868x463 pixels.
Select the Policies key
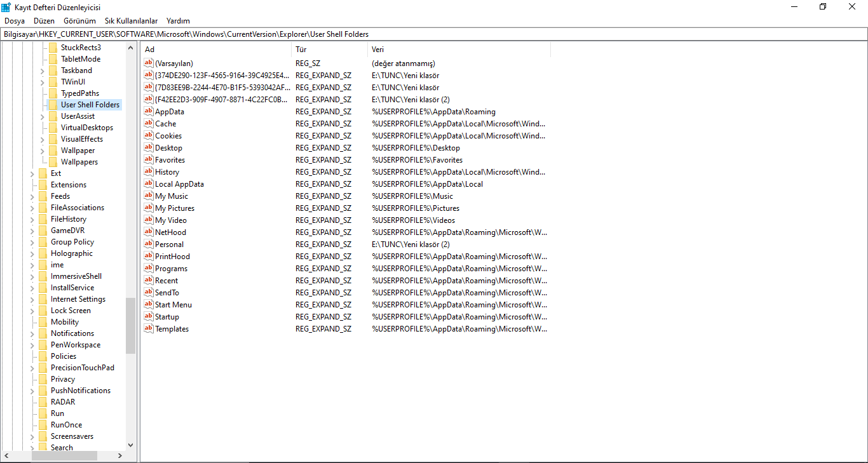point(64,356)
